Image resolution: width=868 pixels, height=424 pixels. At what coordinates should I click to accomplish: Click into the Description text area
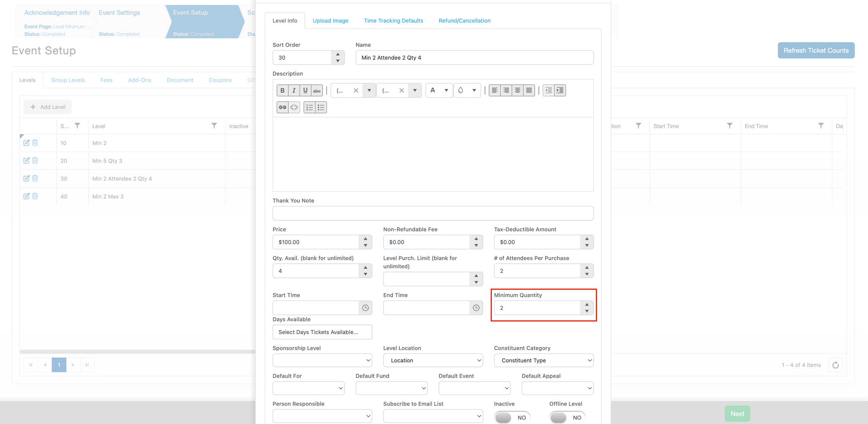(433, 154)
